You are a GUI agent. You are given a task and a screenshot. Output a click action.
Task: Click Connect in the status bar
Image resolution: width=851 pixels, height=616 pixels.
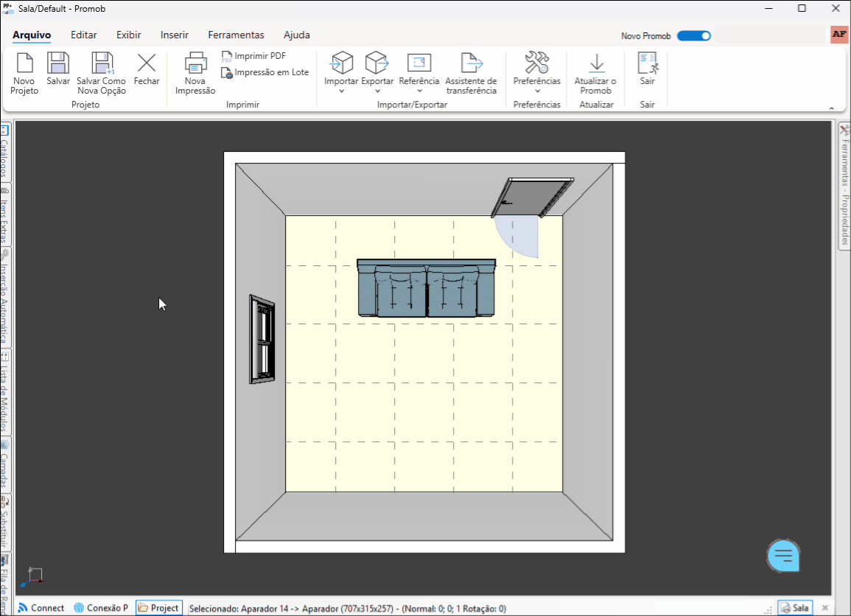41,608
